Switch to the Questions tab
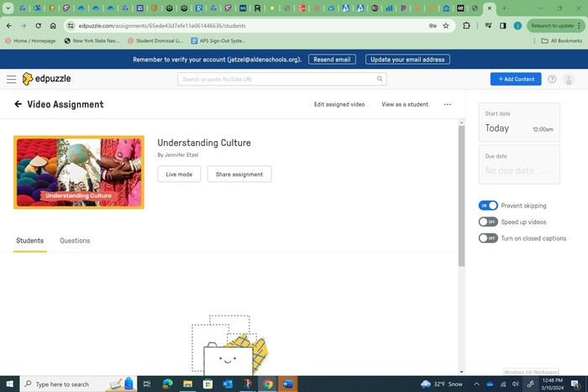The width and height of the screenshot is (588, 392). (x=75, y=241)
